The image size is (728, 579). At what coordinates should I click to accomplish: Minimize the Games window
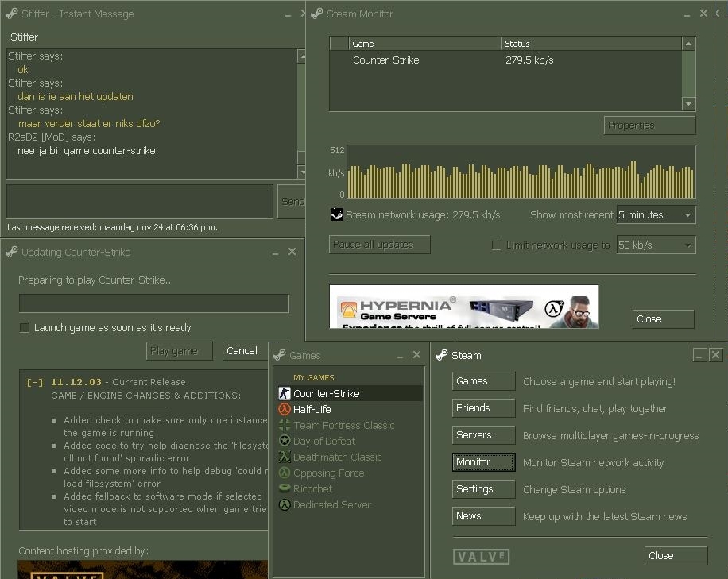(400, 356)
